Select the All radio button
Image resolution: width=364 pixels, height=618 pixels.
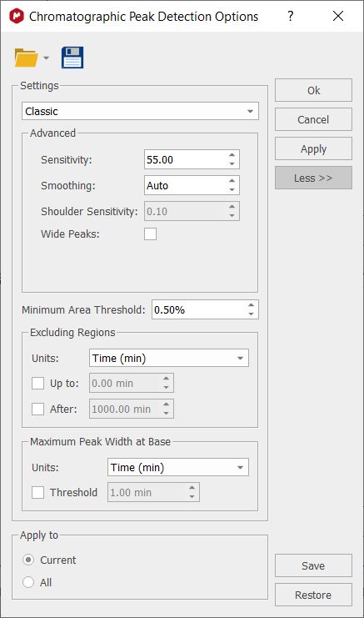[x=28, y=582]
